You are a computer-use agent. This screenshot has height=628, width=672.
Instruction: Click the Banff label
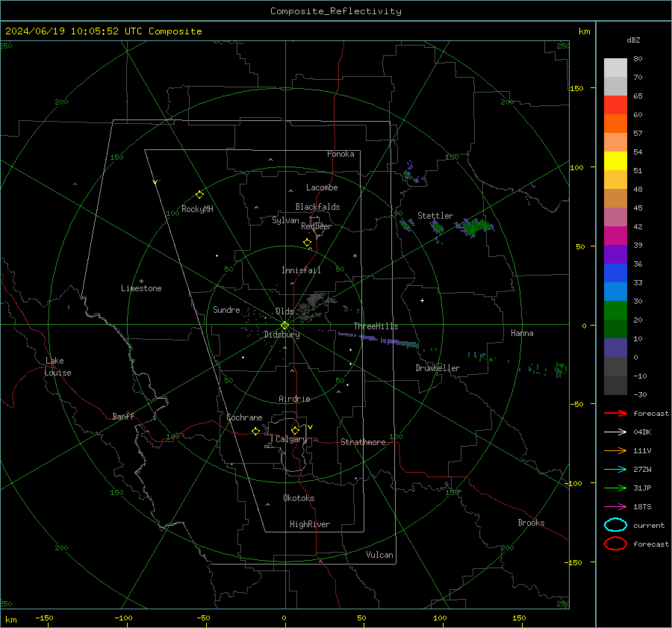point(123,416)
